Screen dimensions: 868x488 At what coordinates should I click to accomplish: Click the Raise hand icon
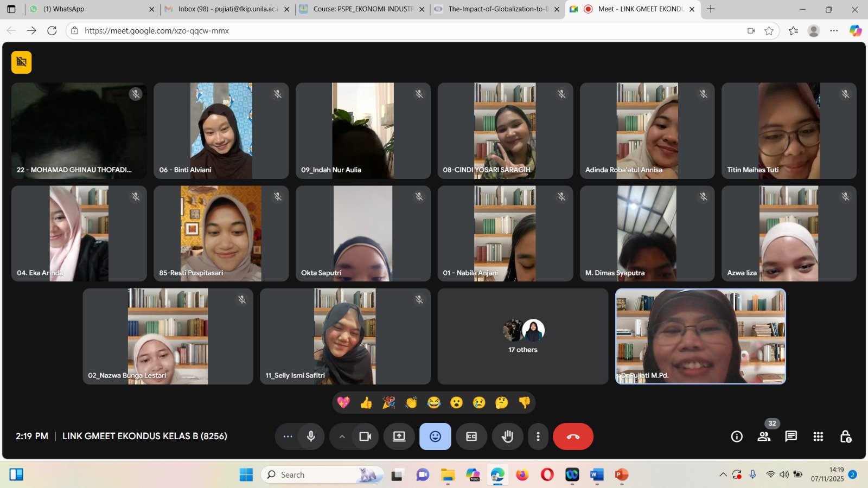pyautogui.click(x=507, y=436)
